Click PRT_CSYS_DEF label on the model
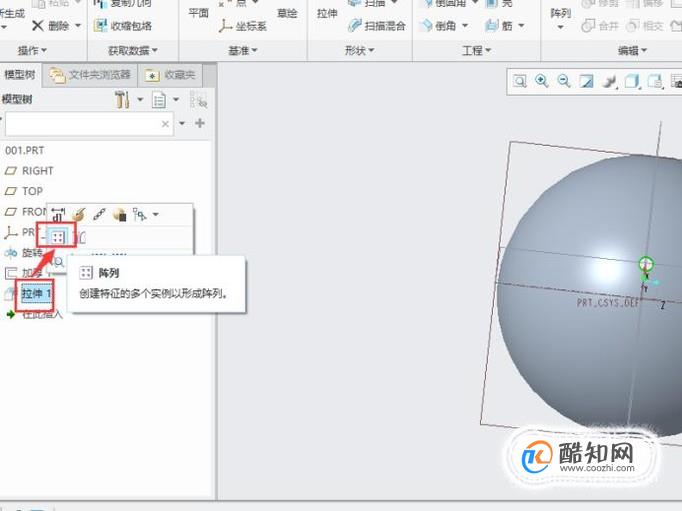Viewport: 682px width, 511px height. click(x=607, y=303)
